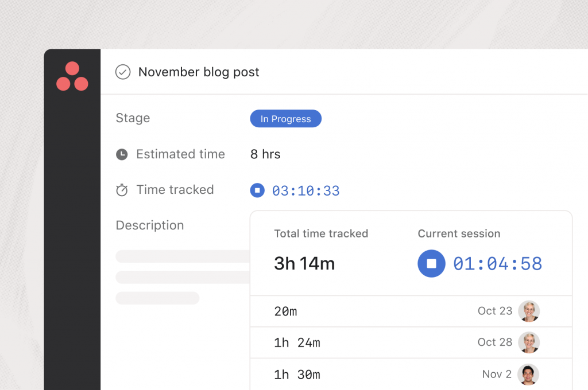Open the In Progress stage selector
This screenshot has width=588, height=390.
(x=285, y=119)
